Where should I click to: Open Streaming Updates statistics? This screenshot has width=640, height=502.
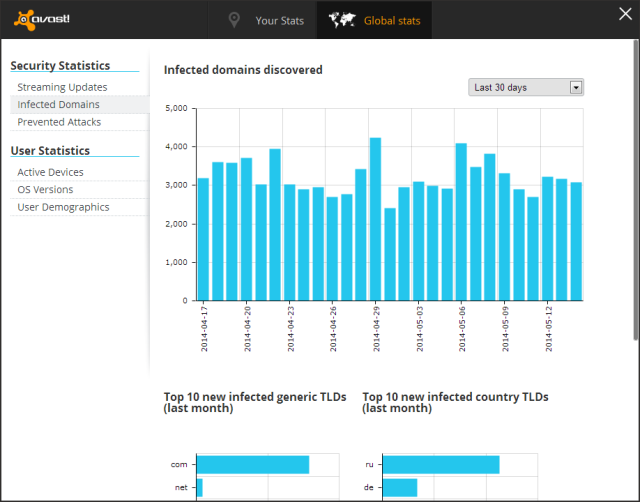[62, 87]
